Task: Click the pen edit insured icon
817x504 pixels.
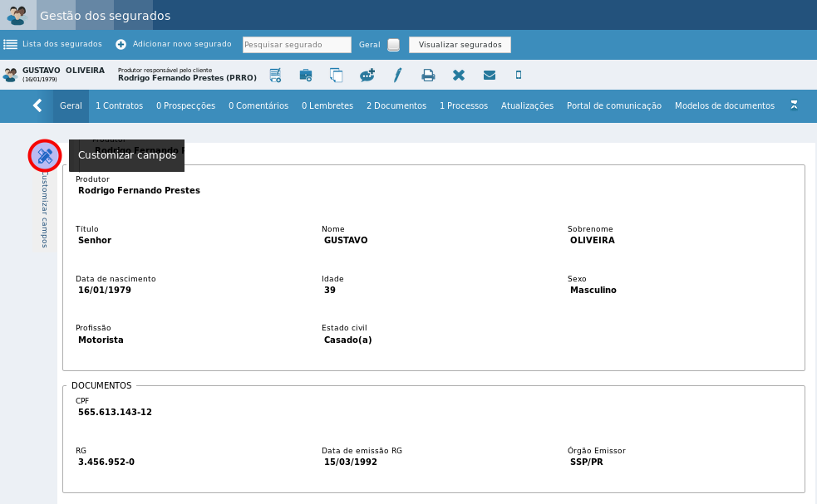Action: click(x=397, y=75)
